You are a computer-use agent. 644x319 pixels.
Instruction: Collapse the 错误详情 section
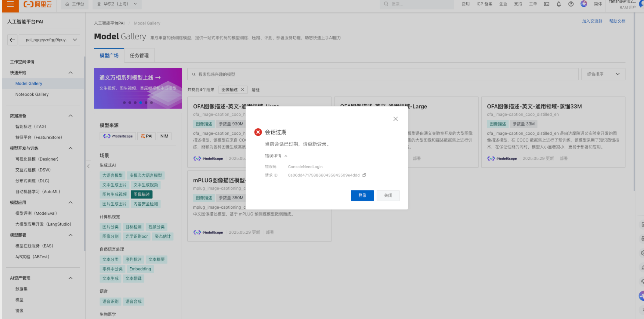coord(276,156)
